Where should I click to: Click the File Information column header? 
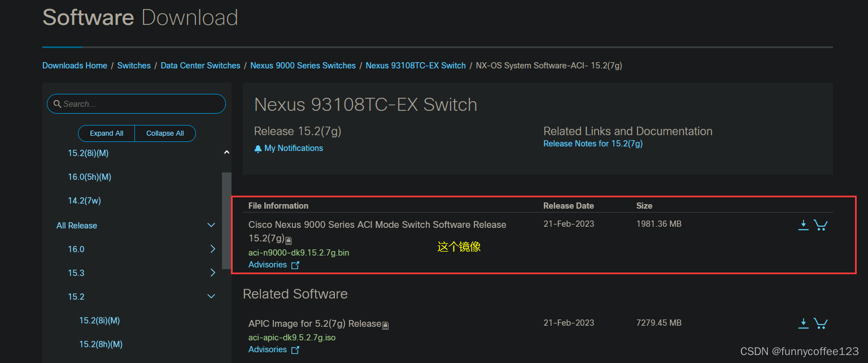(x=278, y=206)
